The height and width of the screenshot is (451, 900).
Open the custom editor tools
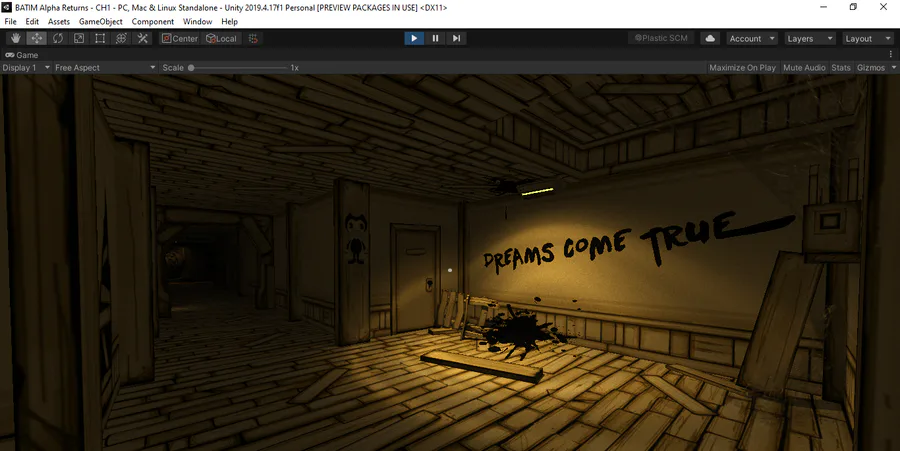click(x=142, y=38)
